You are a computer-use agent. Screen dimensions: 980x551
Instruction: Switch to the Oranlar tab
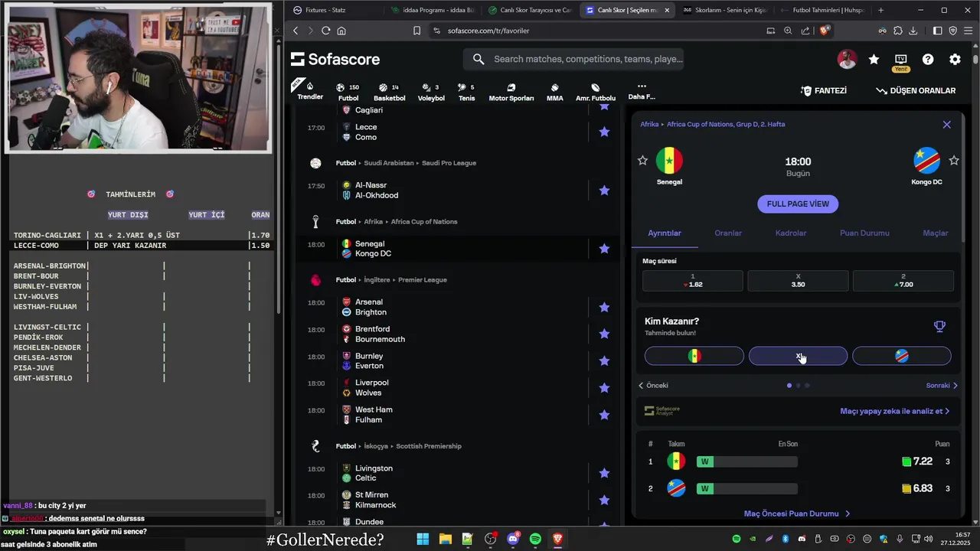[x=728, y=233]
